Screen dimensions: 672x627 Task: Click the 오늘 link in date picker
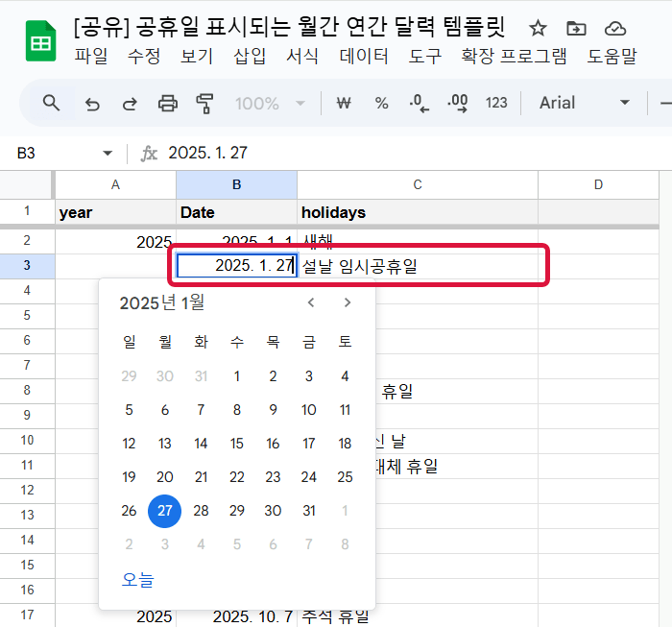pyautogui.click(x=137, y=580)
